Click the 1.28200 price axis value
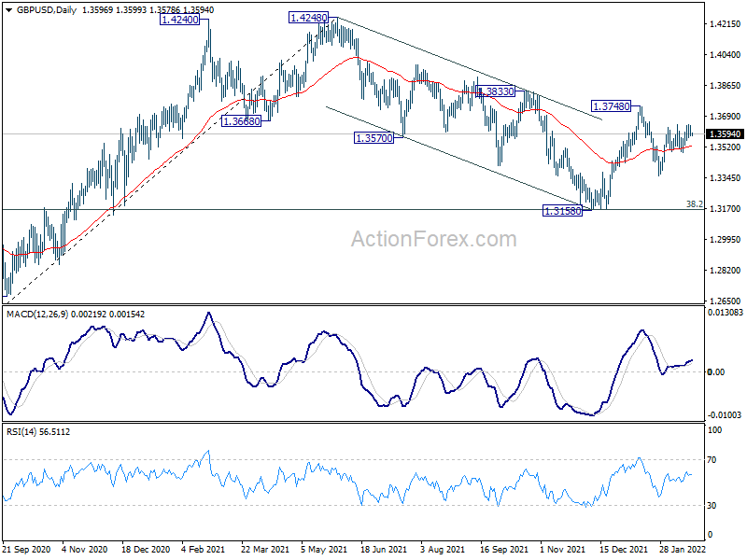This screenshot has height=560, width=747. coord(726,271)
